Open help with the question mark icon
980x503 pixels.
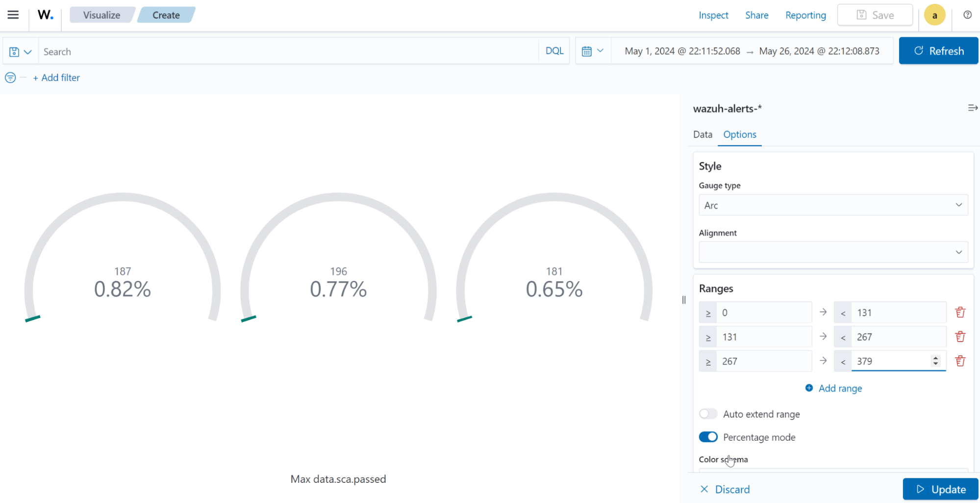(x=967, y=15)
